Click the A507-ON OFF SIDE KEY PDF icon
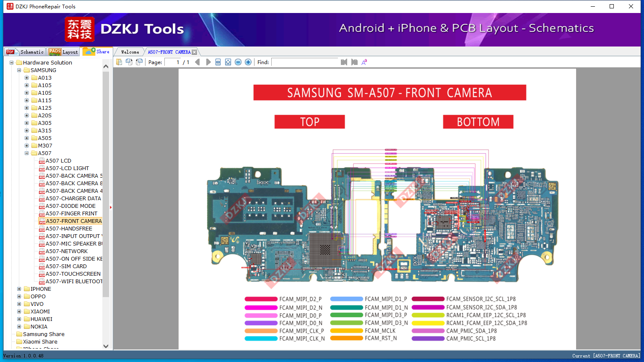The width and height of the screenshot is (644, 362). [x=42, y=259]
